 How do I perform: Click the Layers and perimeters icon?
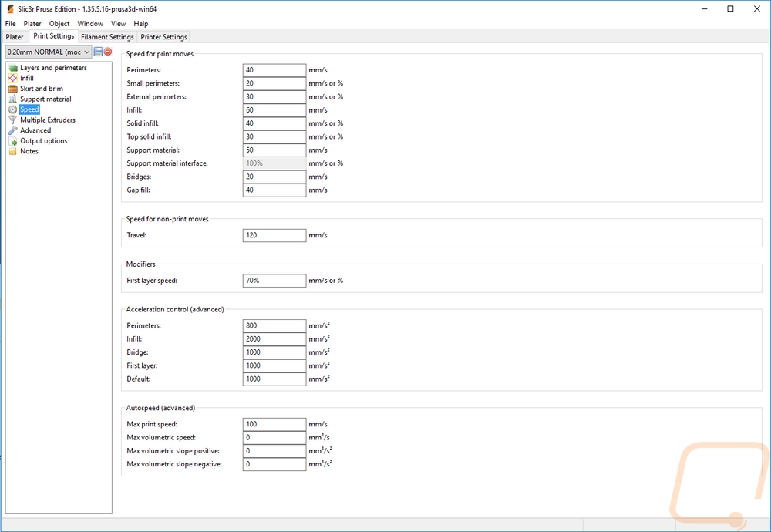(13, 68)
